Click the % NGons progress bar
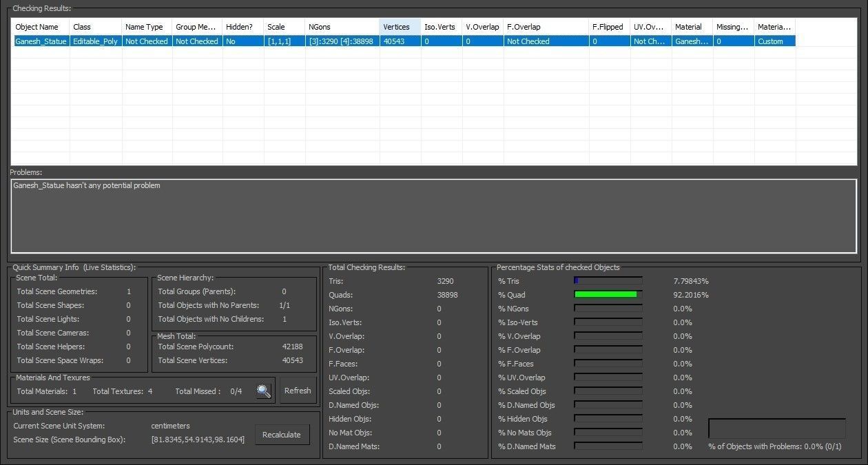868x465 pixels. click(x=608, y=309)
